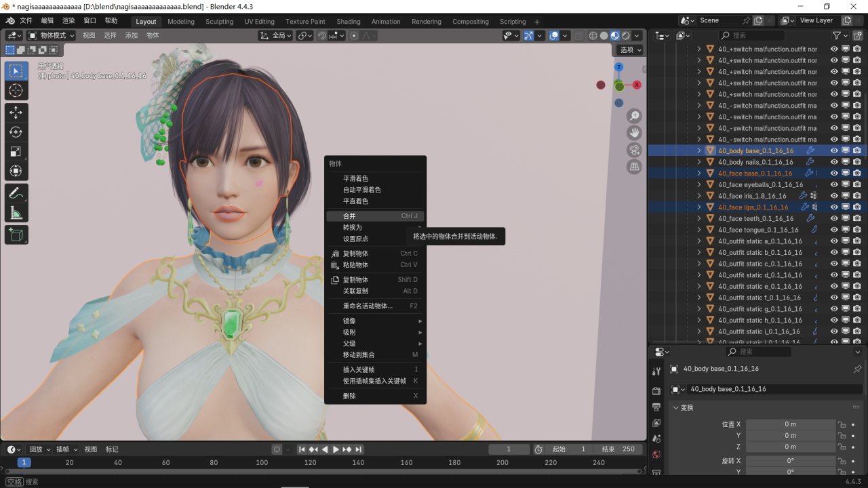Open the outliner filter dropdown

click(841, 35)
